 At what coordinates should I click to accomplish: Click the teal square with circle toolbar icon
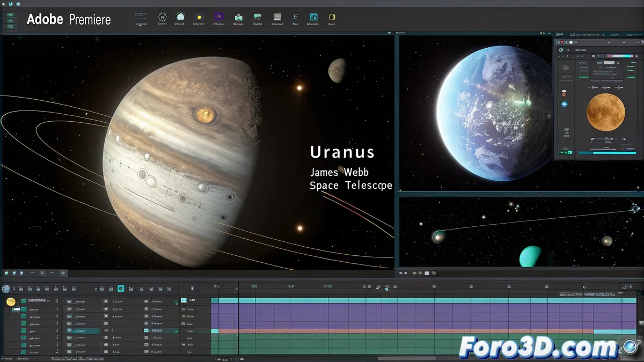[313, 17]
